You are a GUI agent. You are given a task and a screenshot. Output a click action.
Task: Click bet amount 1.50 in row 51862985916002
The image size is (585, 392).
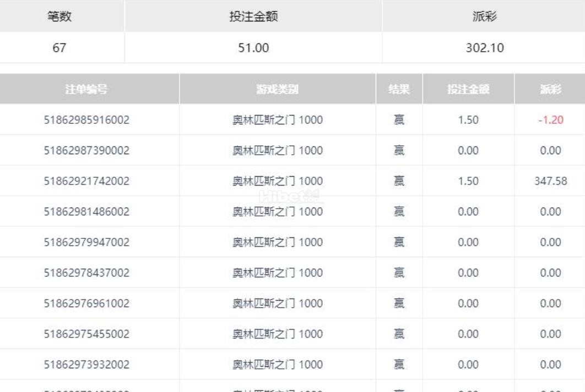pos(468,119)
